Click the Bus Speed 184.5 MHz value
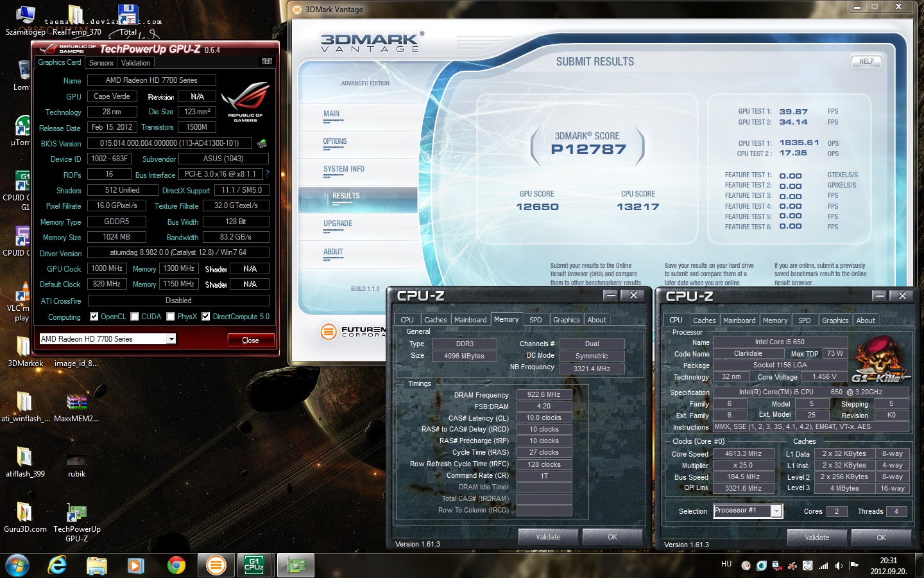The image size is (924, 578). coord(744,477)
